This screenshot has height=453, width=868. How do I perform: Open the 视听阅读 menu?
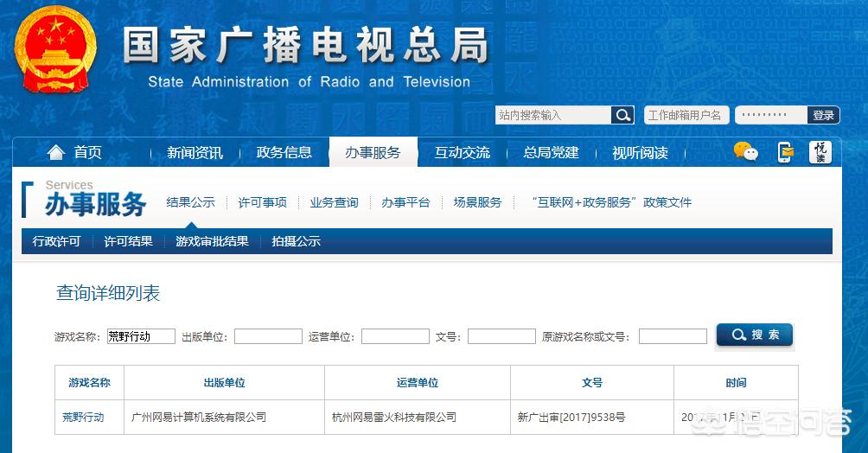pyautogui.click(x=640, y=153)
